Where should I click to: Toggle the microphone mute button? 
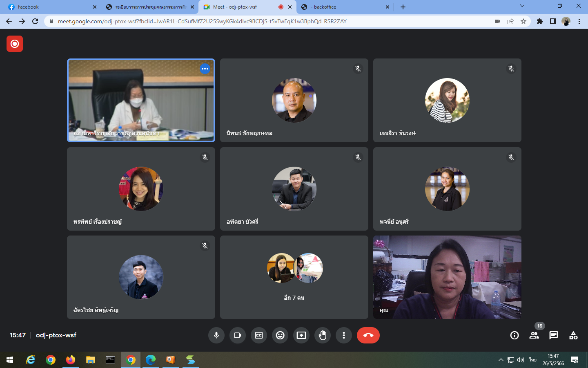coord(216,335)
